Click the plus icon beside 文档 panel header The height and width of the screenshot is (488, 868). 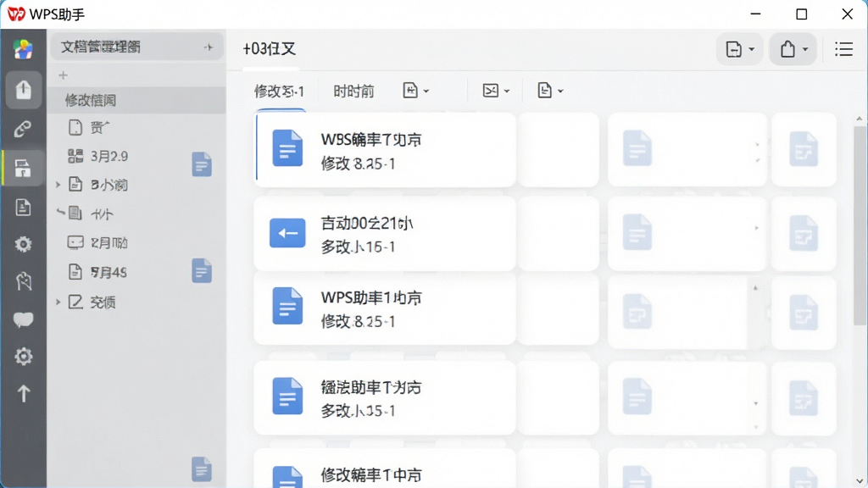coord(209,47)
